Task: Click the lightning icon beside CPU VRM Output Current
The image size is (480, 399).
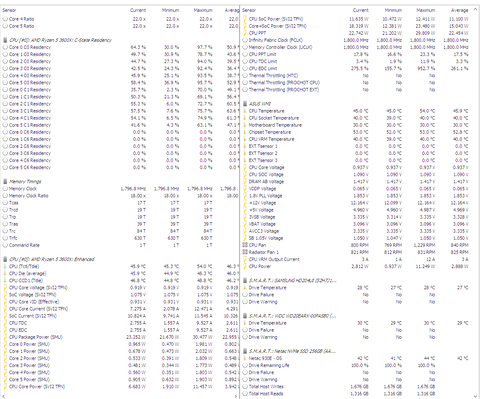Action: point(245,259)
